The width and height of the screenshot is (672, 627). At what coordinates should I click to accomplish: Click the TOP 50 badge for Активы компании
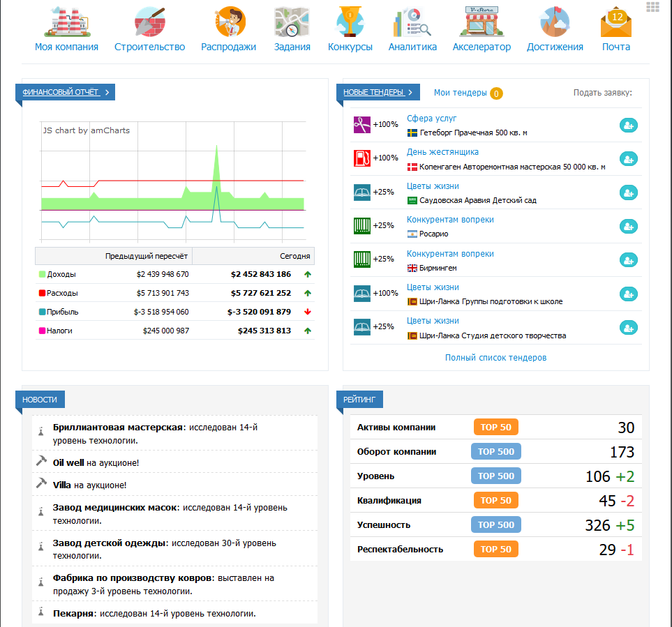tap(495, 428)
